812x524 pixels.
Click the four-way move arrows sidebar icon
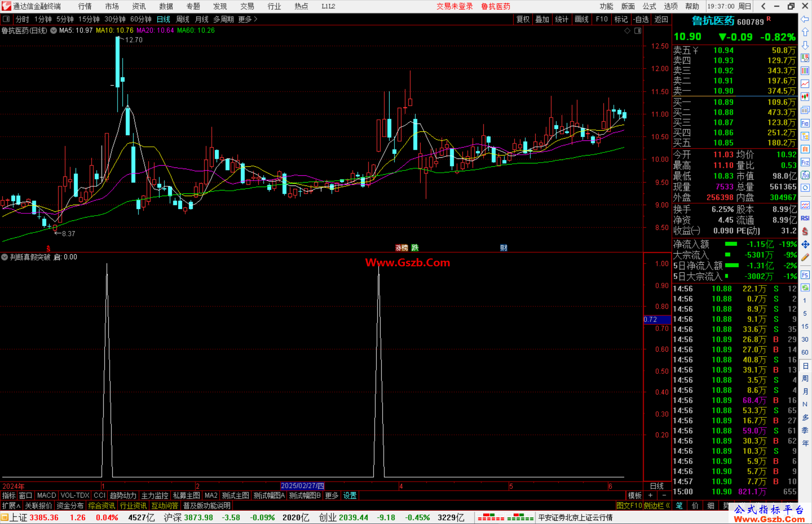[805, 245]
